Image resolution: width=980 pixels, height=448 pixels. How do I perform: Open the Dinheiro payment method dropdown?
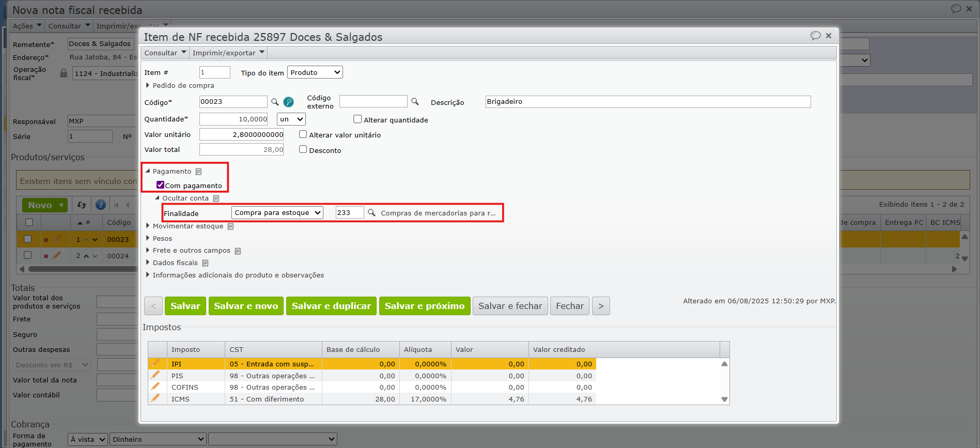click(158, 439)
